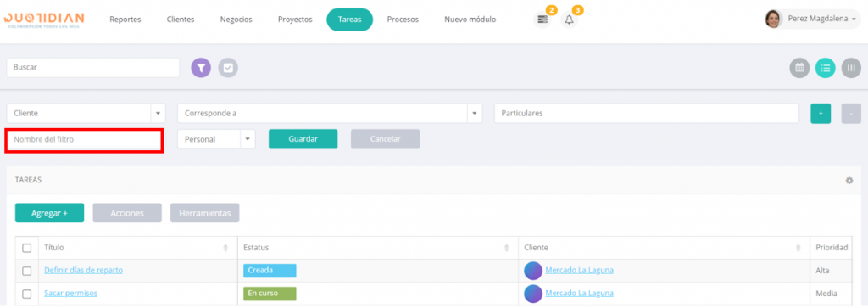Screen dimensions: 868x308
Task: Click the Nombre del filtro field
Action: pos(84,140)
